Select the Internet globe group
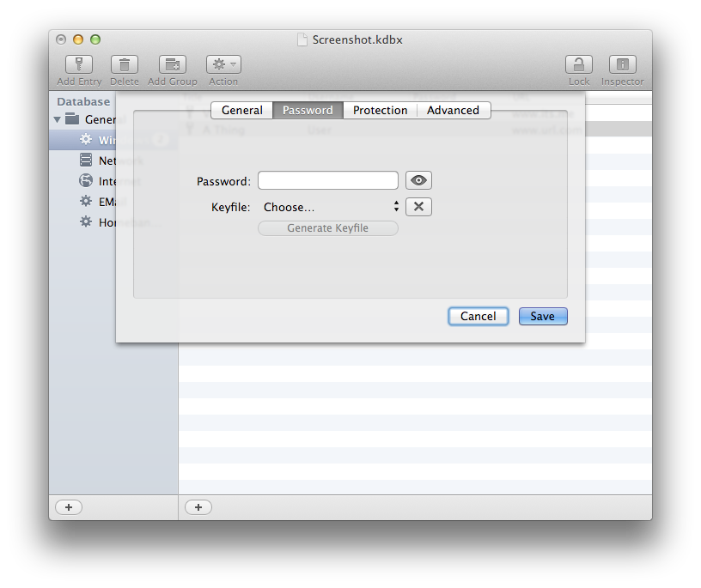Screen dimensions: 701x588 (x=86, y=181)
